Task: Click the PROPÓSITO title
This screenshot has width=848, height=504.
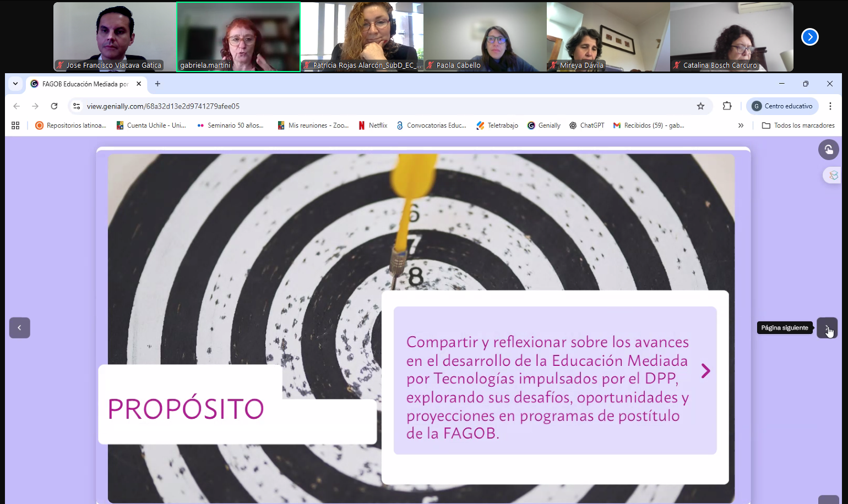Action: [186, 409]
